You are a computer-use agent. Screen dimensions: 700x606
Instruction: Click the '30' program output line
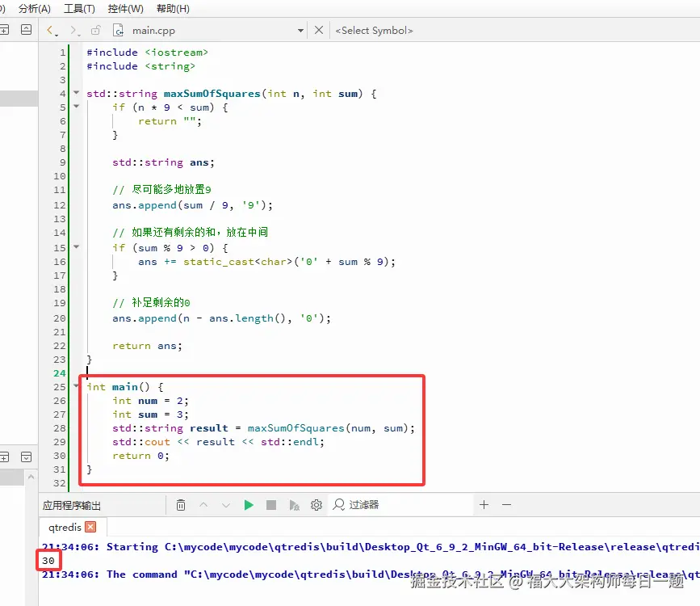coord(48,561)
